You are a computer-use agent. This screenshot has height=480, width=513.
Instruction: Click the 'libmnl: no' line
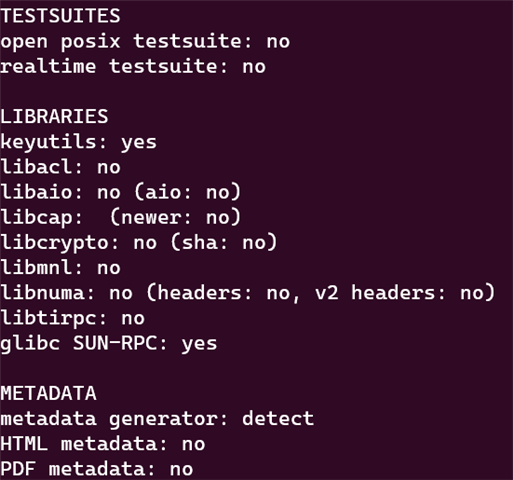pyautogui.click(x=60, y=268)
